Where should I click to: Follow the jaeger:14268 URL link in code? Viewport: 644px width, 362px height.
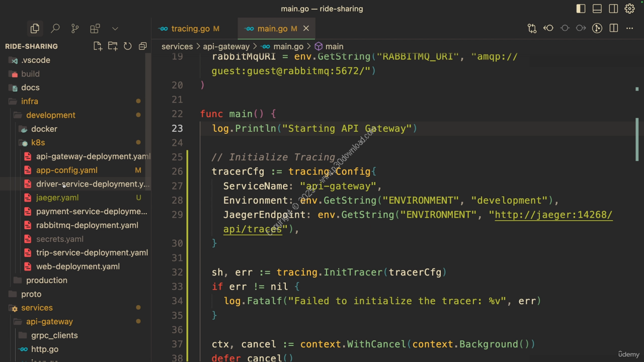[x=553, y=215]
